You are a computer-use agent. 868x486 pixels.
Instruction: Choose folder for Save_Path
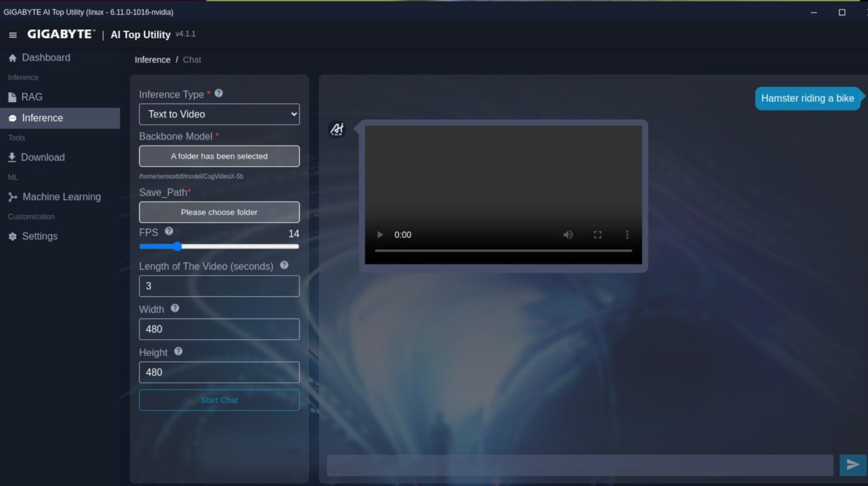click(x=219, y=212)
